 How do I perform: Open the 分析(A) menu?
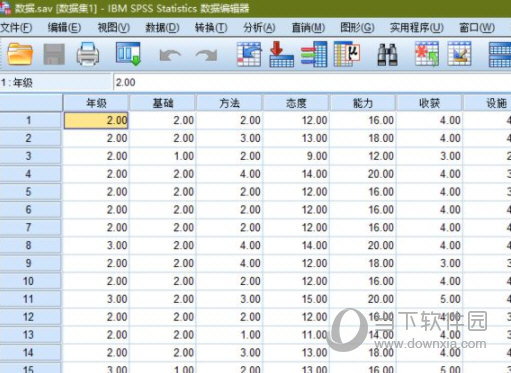(x=259, y=28)
